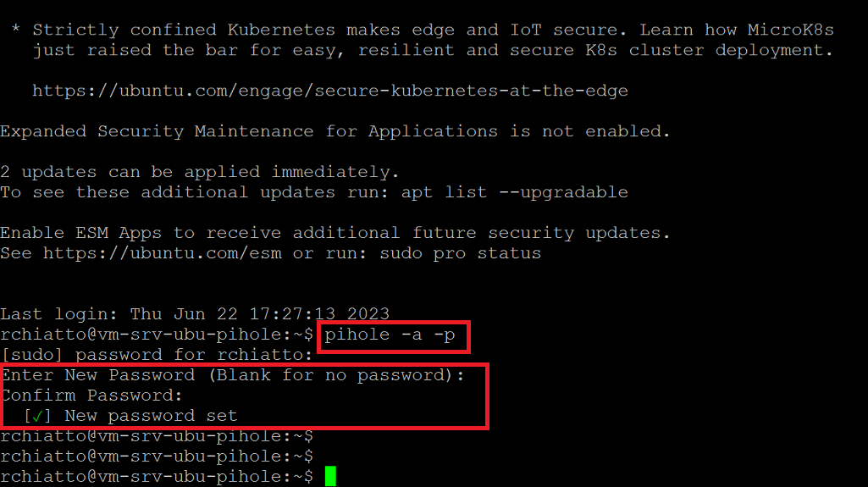Click the asterisk bullet before Strictly confined
The height and width of the screenshot is (487, 868).
point(16,29)
